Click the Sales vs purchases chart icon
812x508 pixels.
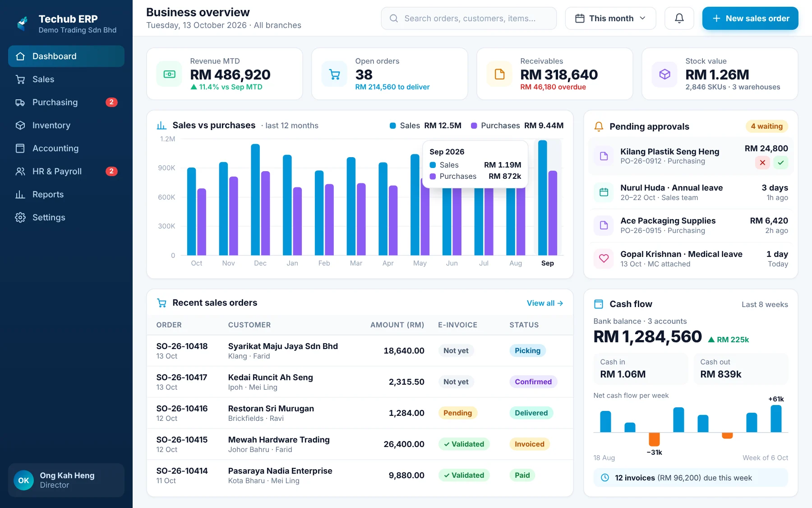pos(161,126)
